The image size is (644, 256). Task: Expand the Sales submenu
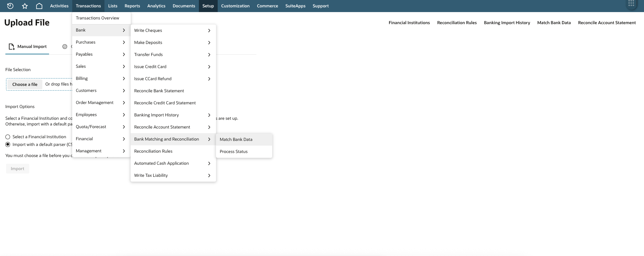[x=101, y=66]
